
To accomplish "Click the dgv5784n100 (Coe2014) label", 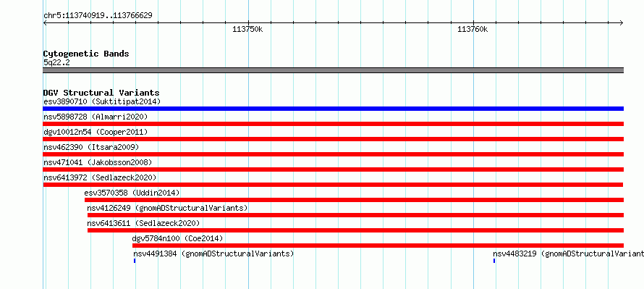I will point(177,238).
